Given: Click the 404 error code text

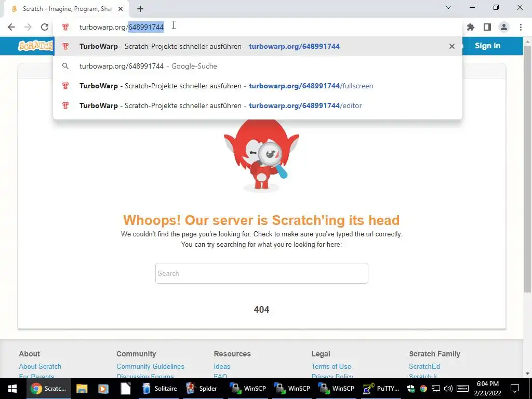Looking at the screenshot, I should pos(262,310).
